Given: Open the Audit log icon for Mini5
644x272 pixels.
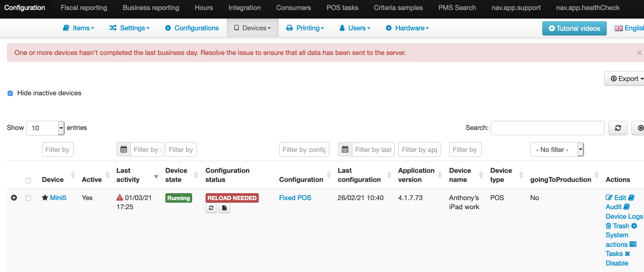Looking at the screenshot, I should tap(627, 207).
